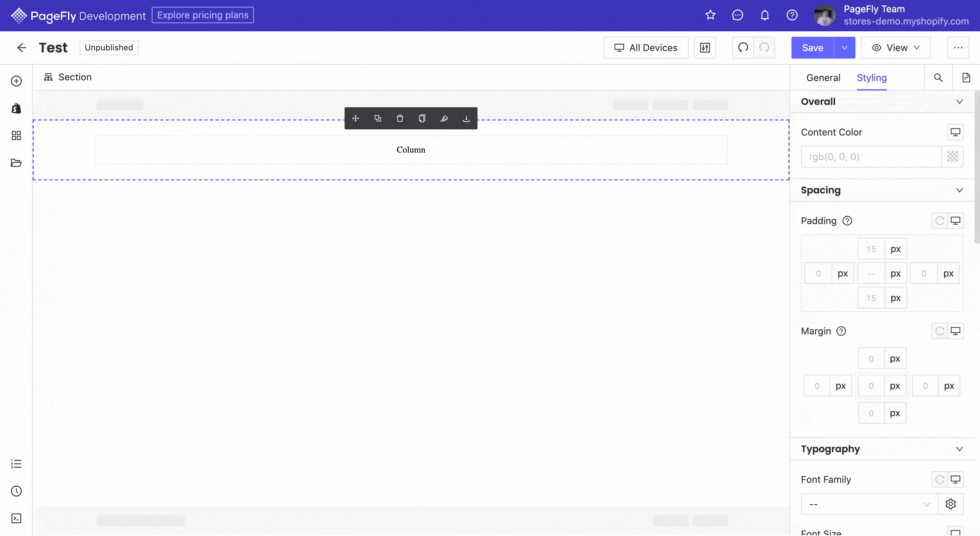980x536 pixels.
Task: Switch to the Styling tab
Action: pyautogui.click(x=871, y=78)
